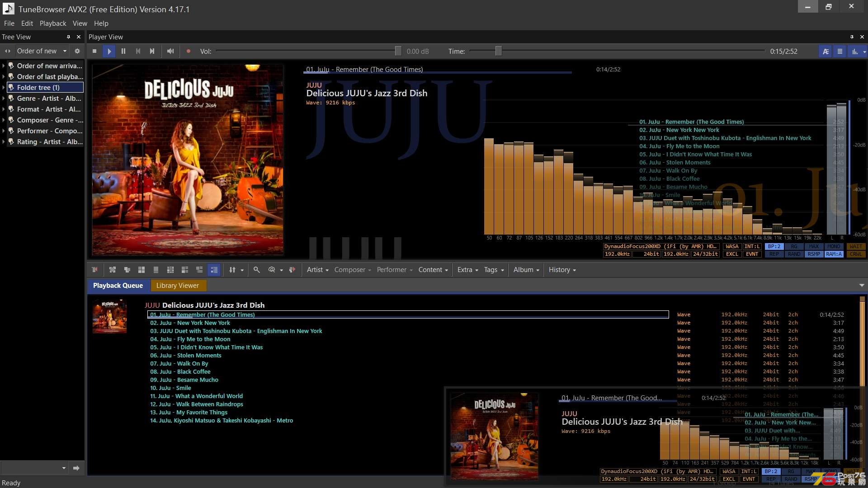Toggle the WAIT indicator
The image size is (868, 488).
click(856, 247)
